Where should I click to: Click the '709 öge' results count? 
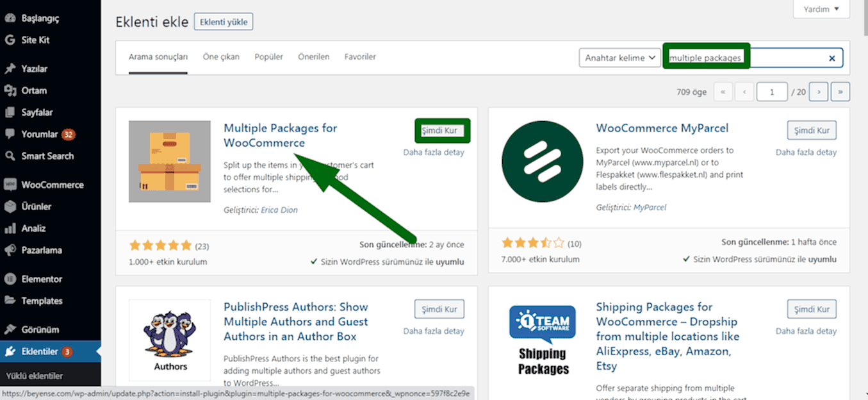(x=692, y=92)
